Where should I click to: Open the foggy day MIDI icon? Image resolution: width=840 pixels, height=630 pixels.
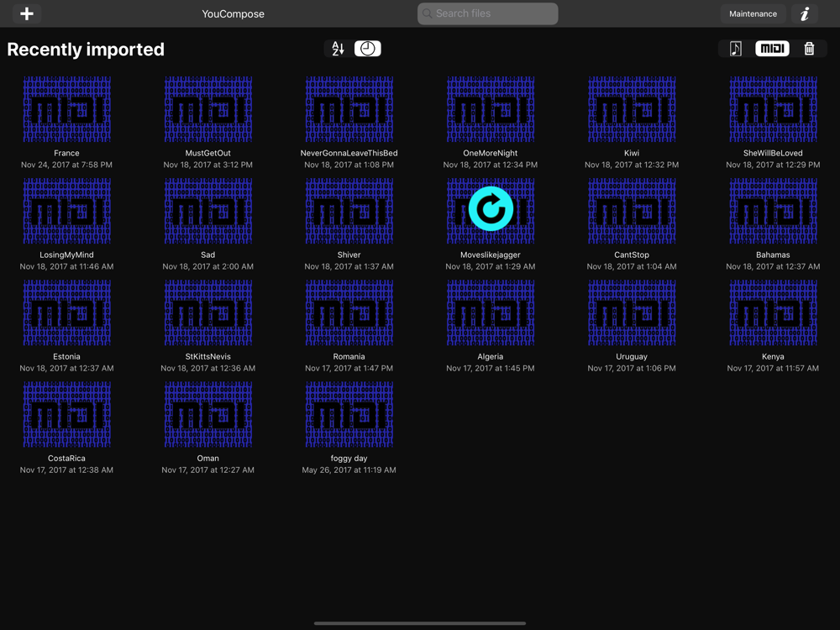(349, 414)
